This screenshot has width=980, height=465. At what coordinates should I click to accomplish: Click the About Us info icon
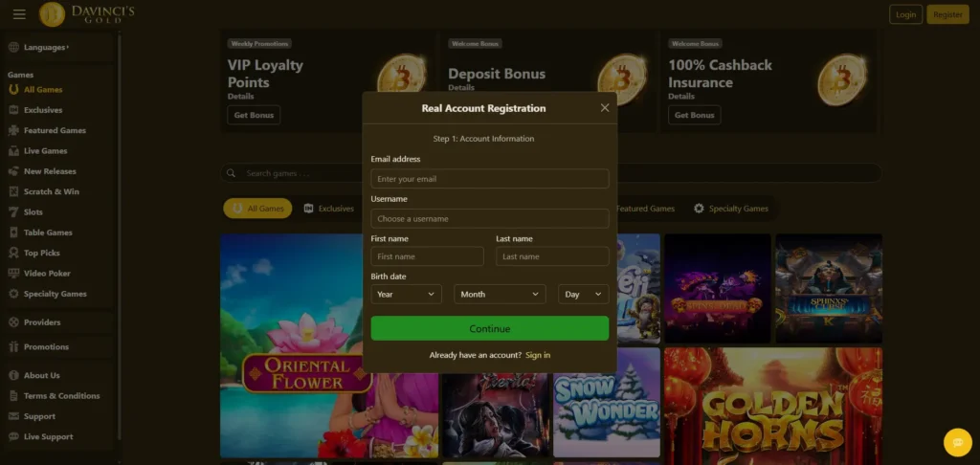click(x=13, y=376)
